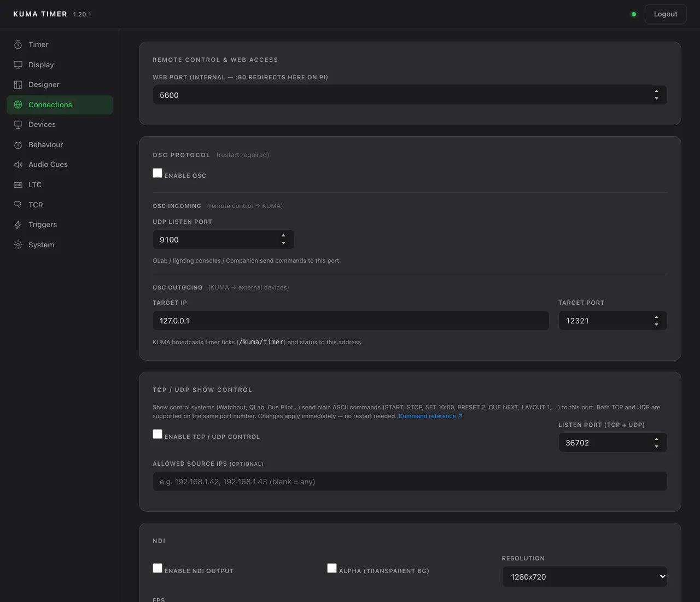Click the LTC timecode icon

18,185
